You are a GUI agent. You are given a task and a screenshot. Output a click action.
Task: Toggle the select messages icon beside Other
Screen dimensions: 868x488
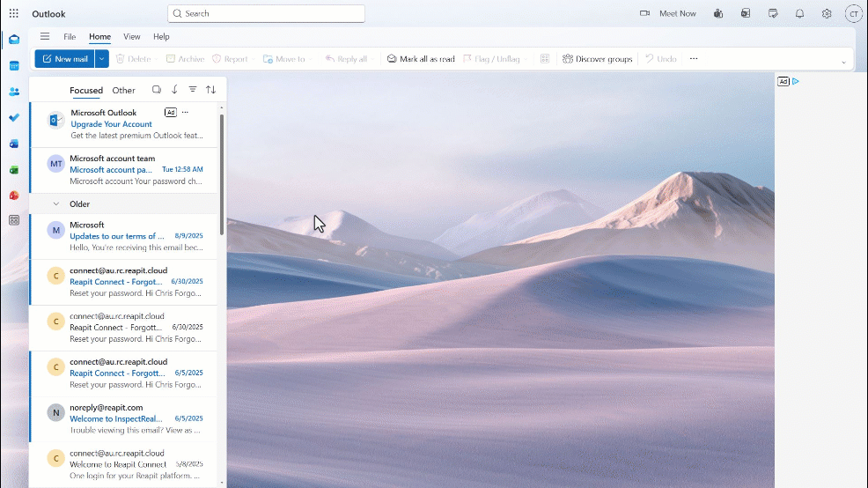coord(157,89)
